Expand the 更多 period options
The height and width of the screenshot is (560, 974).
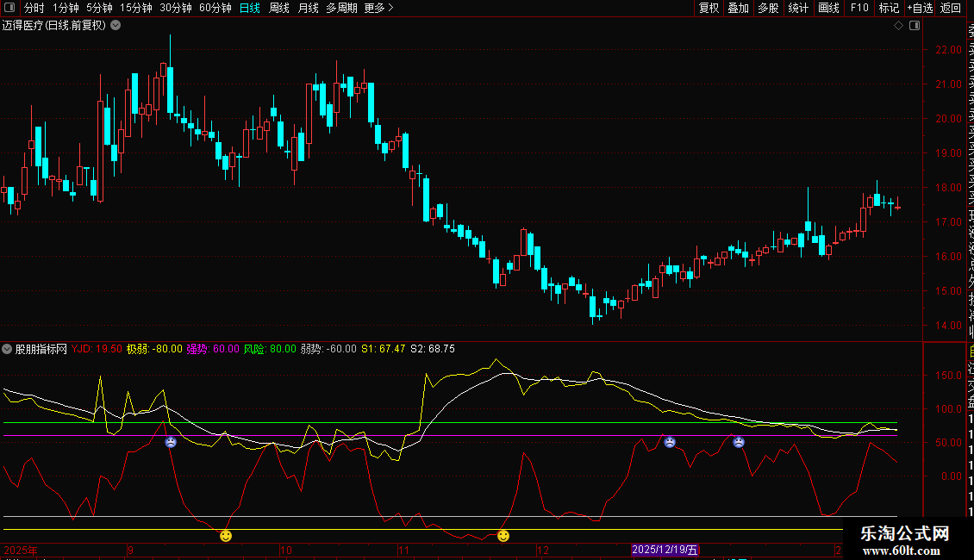[x=378, y=8]
